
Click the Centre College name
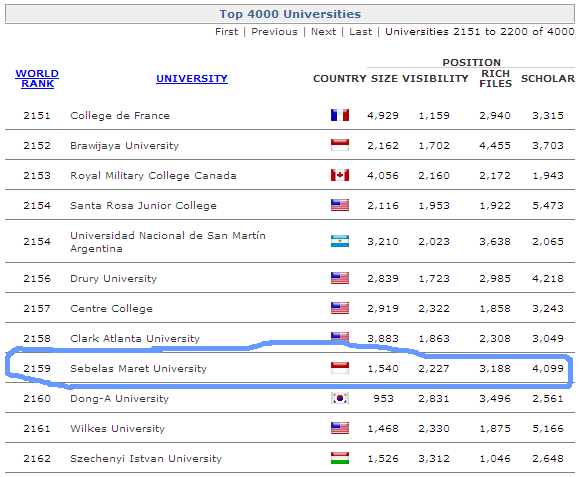(x=112, y=309)
